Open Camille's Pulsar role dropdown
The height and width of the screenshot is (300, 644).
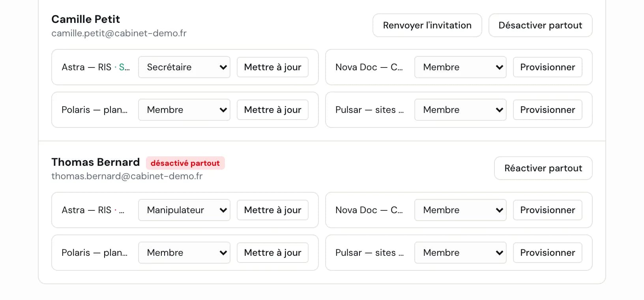pyautogui.click(x=461, y=110)
